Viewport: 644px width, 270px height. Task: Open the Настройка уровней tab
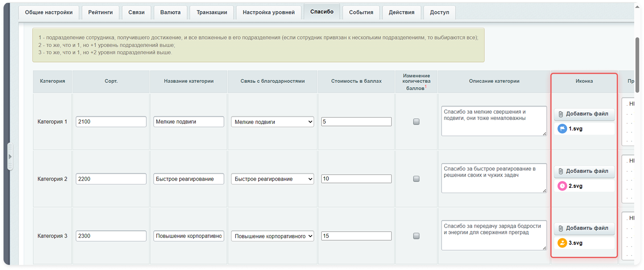269,12
